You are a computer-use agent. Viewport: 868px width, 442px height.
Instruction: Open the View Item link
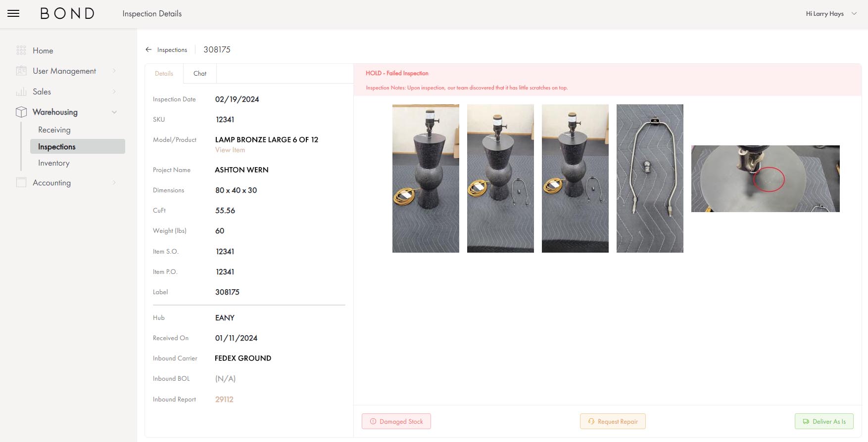[x=230, y=150]
